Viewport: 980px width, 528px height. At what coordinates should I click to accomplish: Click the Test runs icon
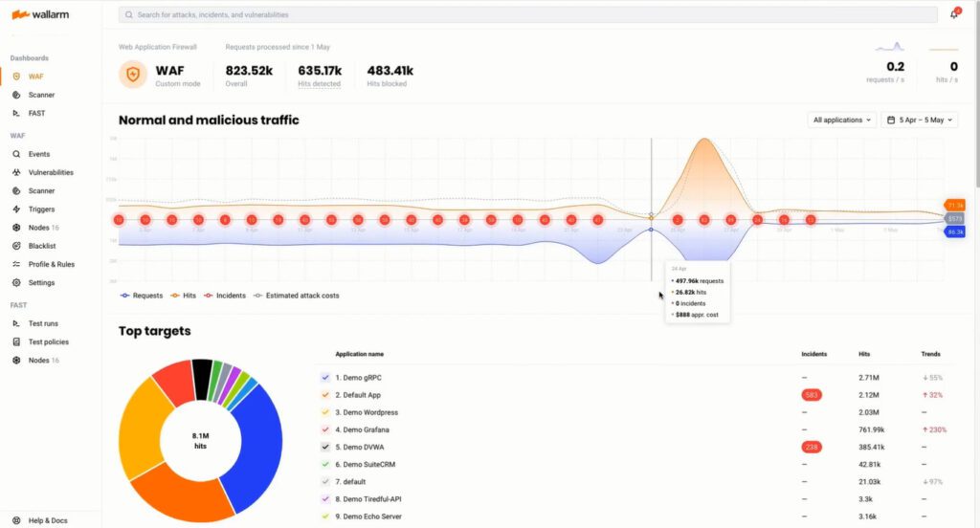[16, 323]
